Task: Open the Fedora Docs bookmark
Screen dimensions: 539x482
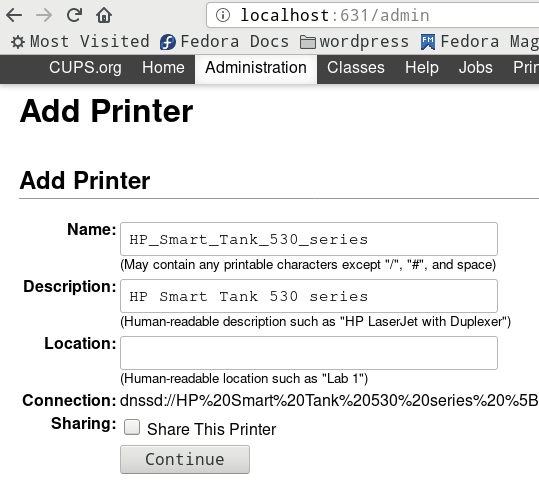Action: tap(224, 42)
